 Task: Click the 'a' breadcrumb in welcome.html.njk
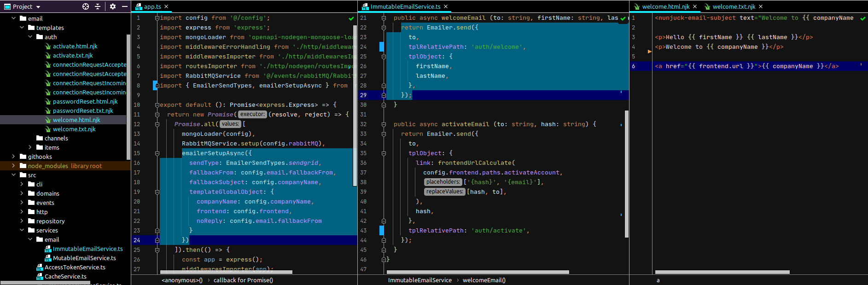coord(658,280)
